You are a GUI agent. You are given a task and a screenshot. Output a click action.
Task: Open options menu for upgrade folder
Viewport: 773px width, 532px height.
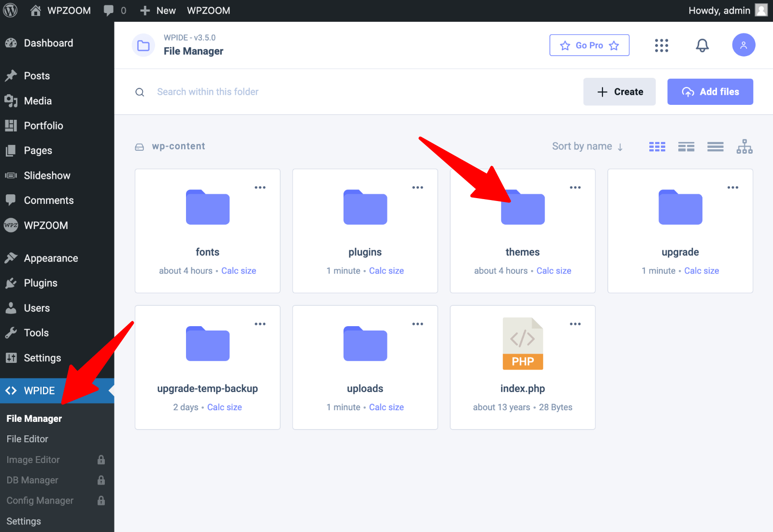pos(732,187)
